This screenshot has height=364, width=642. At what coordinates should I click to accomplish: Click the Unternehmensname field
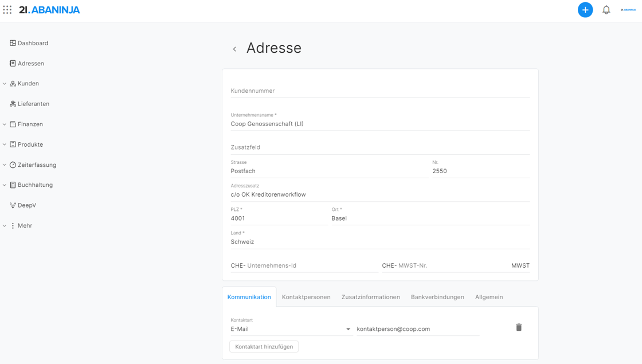pyautogui.click(x=380, y=124)
